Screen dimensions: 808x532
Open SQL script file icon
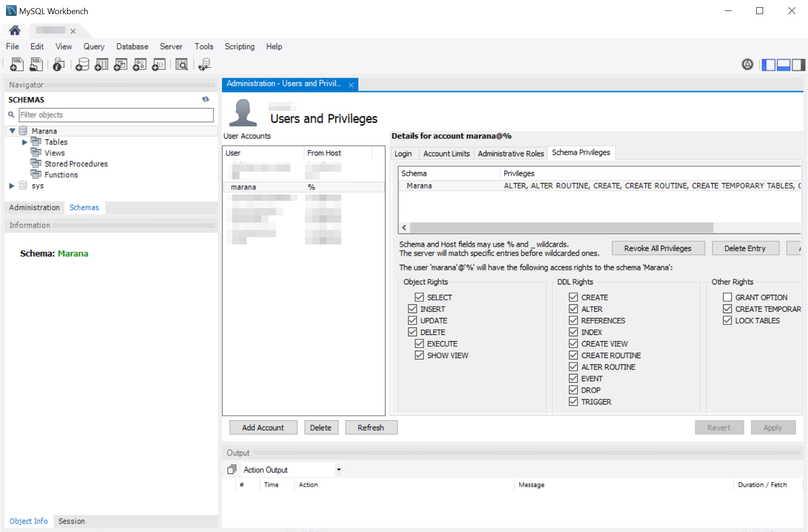(x=36, y=65)
